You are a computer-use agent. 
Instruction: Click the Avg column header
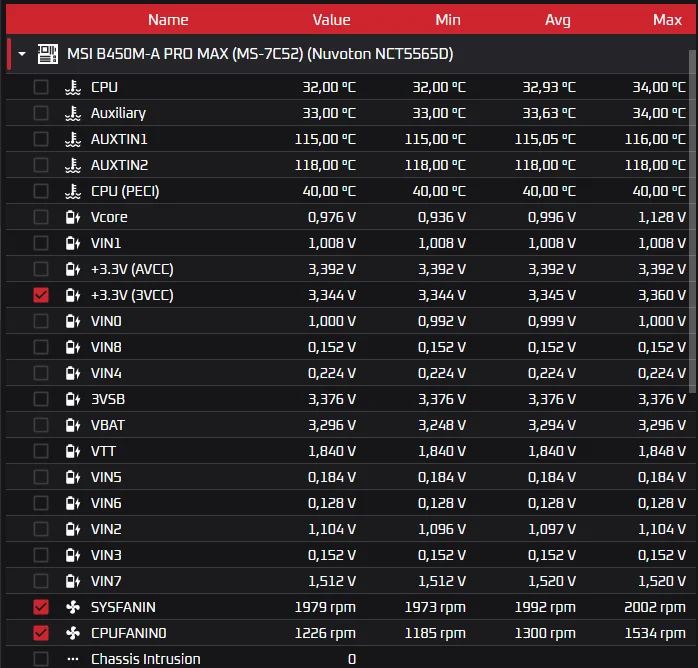tap(558, 20)
